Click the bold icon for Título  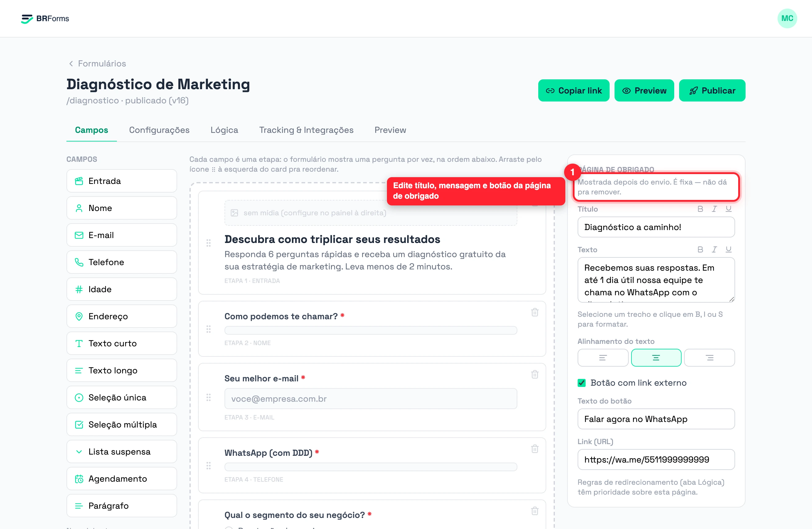[700, 209]
